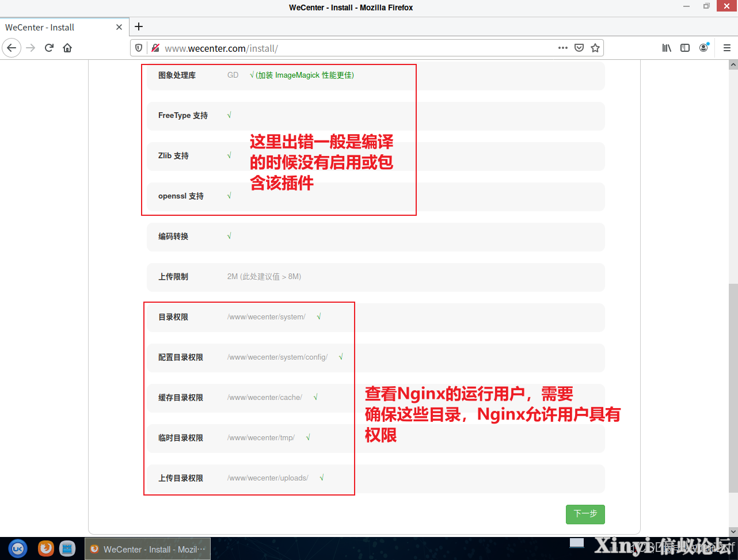
Task: Click the 2M upload limit value text
Action: click(264, 277)
